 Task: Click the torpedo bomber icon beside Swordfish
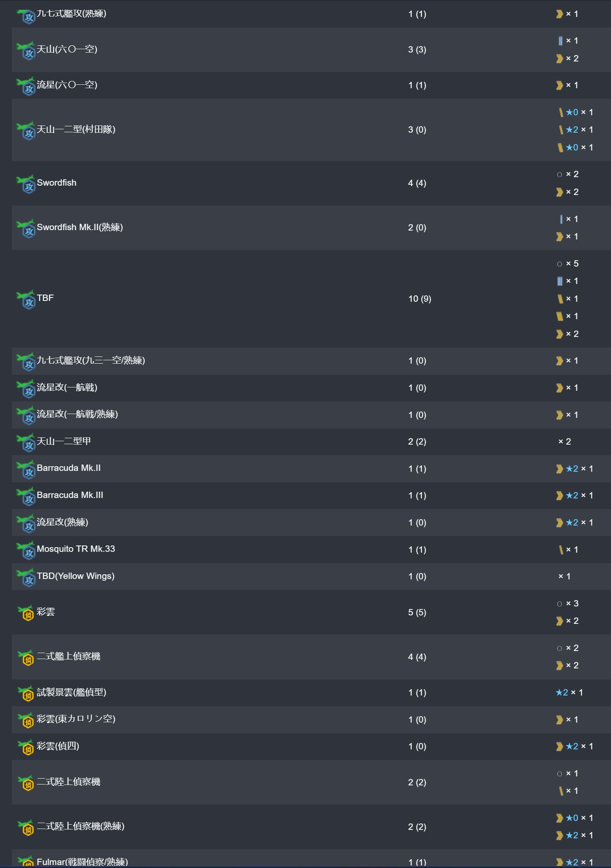(x=26, y=184)
